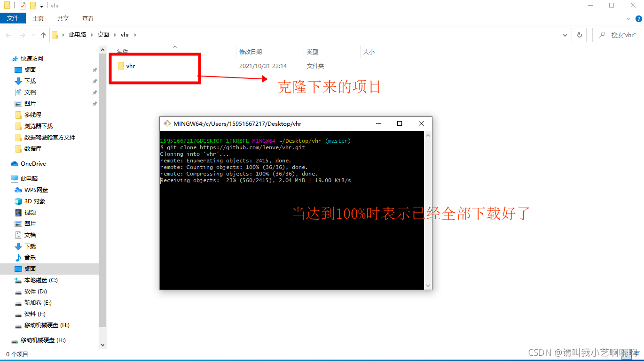Open the Git Bash window menu icon
This screenshot has height=361, width=644.
pyautogui.click(x=167, y=124)
